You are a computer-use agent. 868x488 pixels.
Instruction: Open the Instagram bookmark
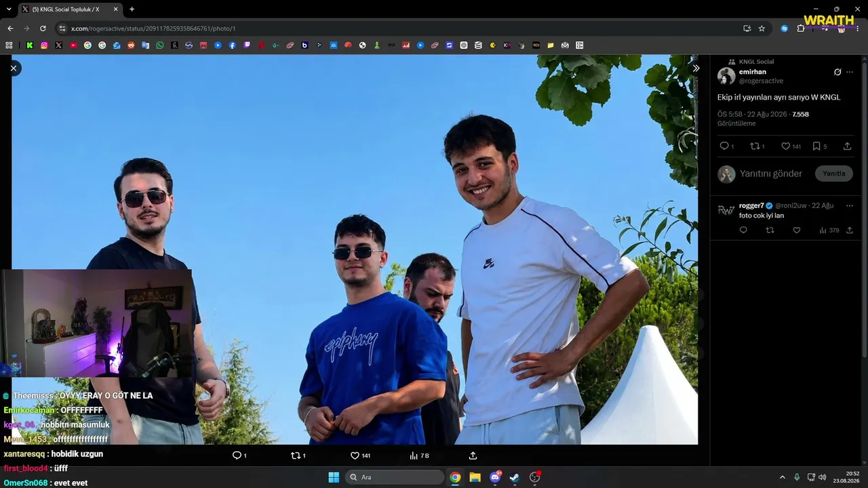(x=44, y=45)
